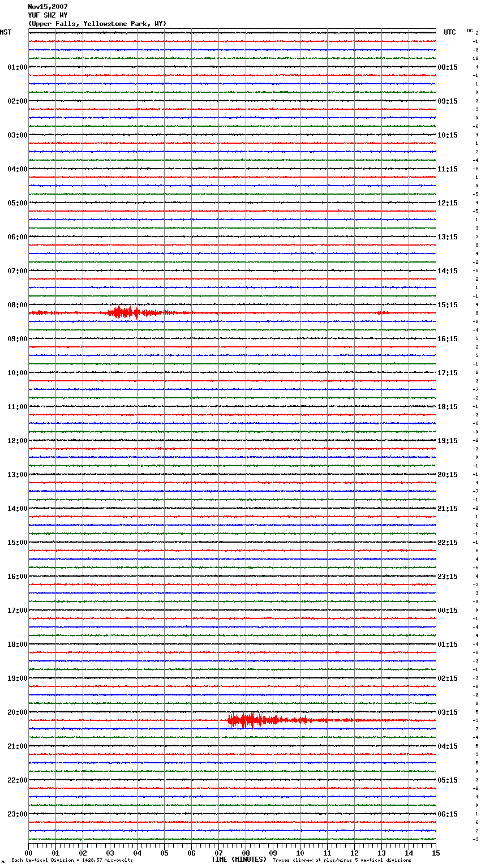Image resolution: width=481 pixels, height=868 pixels.
Task: Click the '02:00' MST time label
Action: click(18, 101)
